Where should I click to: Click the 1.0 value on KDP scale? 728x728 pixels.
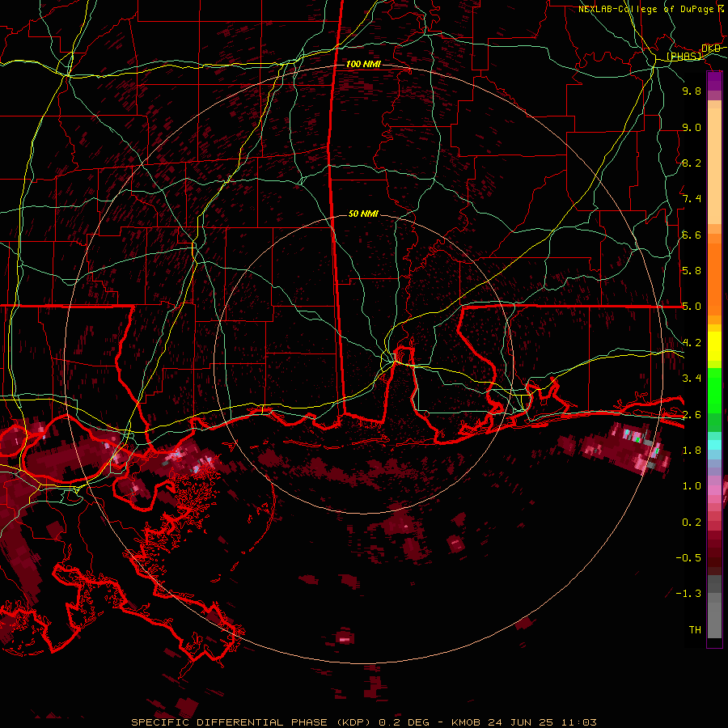pyautogui.click(x=692, y=486)
